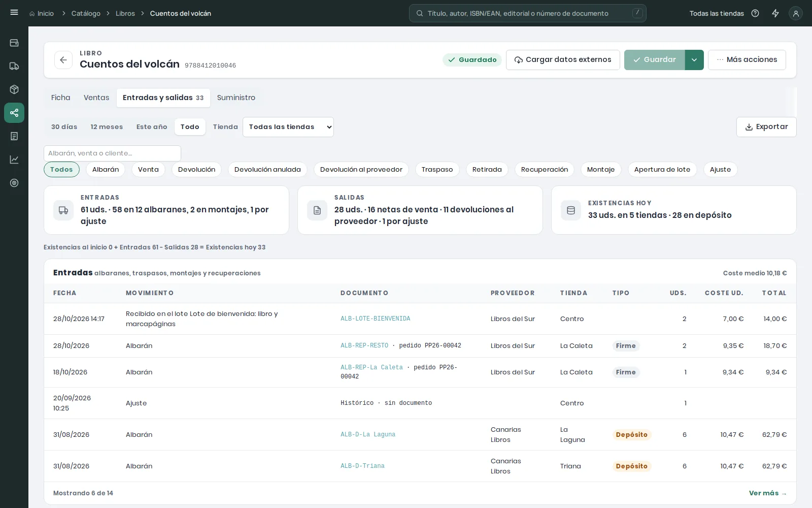This screenshot has height=508, width=812.
Task: Open the cash register sidebar icon
Action: 14,43
